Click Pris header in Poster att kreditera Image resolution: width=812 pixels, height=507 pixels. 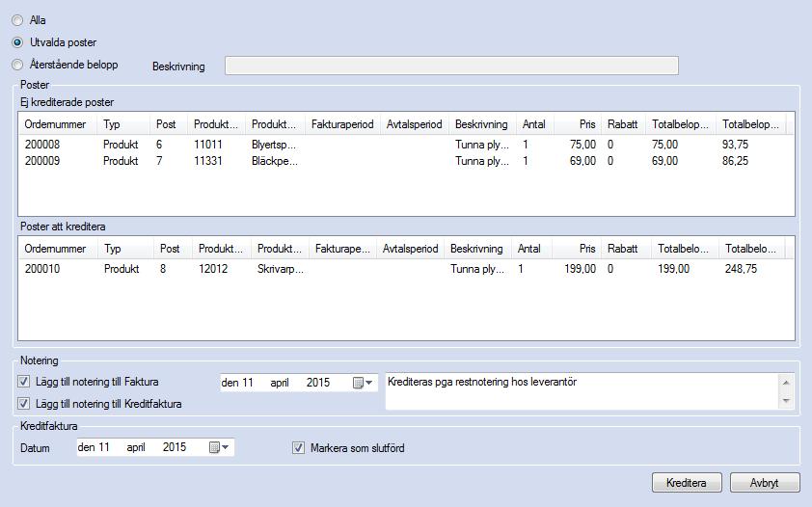(x=578, y=249)
